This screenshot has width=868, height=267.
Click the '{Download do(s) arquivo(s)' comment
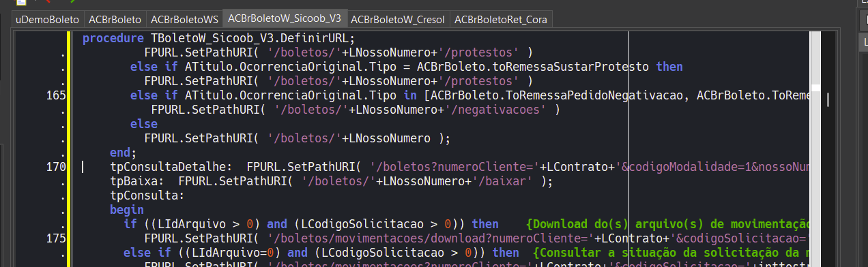coord(669,223)
